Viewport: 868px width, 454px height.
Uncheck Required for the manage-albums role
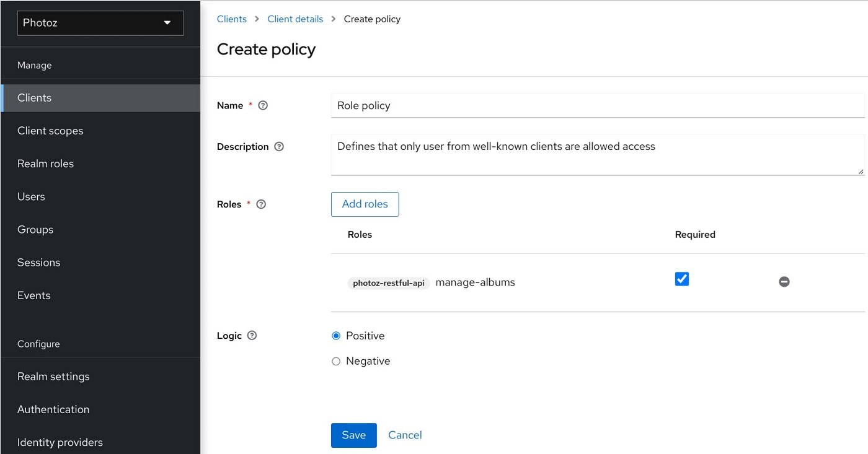[681, 279]
